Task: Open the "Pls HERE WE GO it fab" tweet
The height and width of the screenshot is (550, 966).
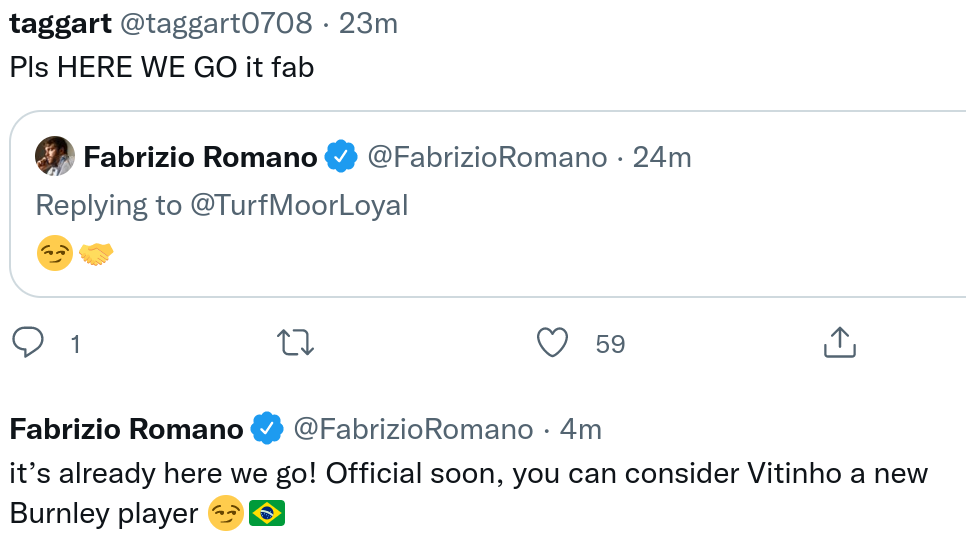Action: pyautogui.click(x=162, y=68)
